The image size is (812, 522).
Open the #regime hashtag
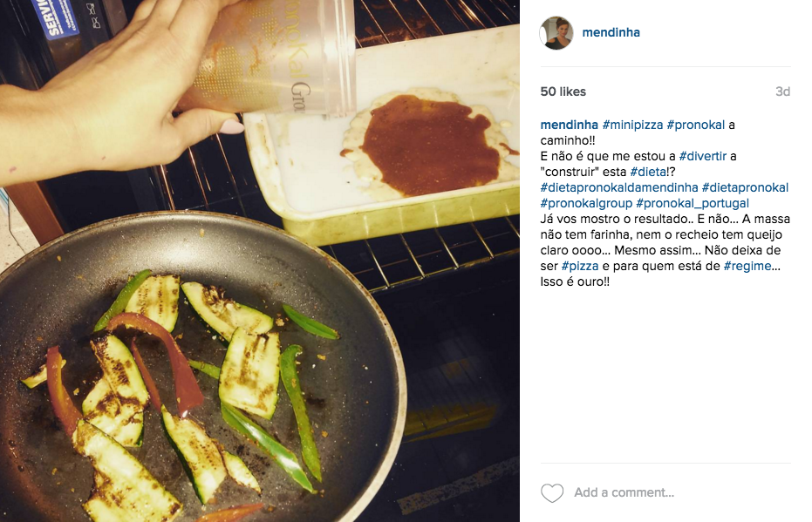[x=747, y=267]
